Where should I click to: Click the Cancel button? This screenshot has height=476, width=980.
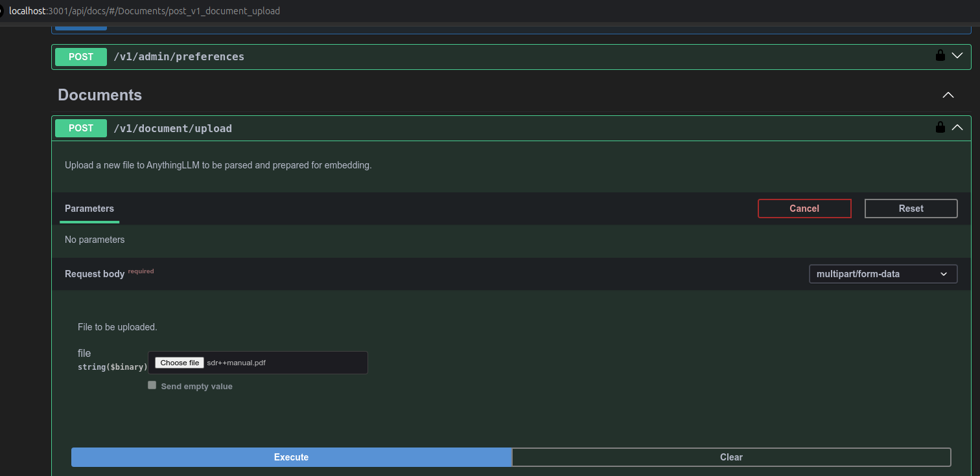[804, 209]
